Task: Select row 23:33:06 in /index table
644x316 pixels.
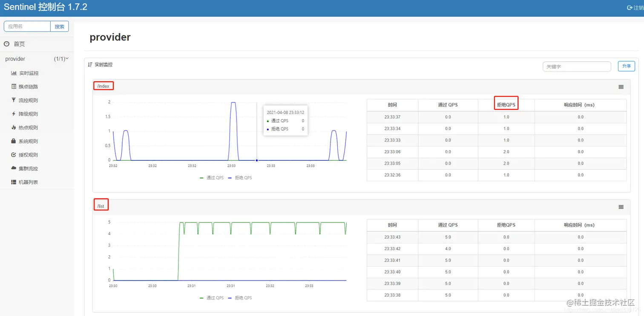Action: 497,152
